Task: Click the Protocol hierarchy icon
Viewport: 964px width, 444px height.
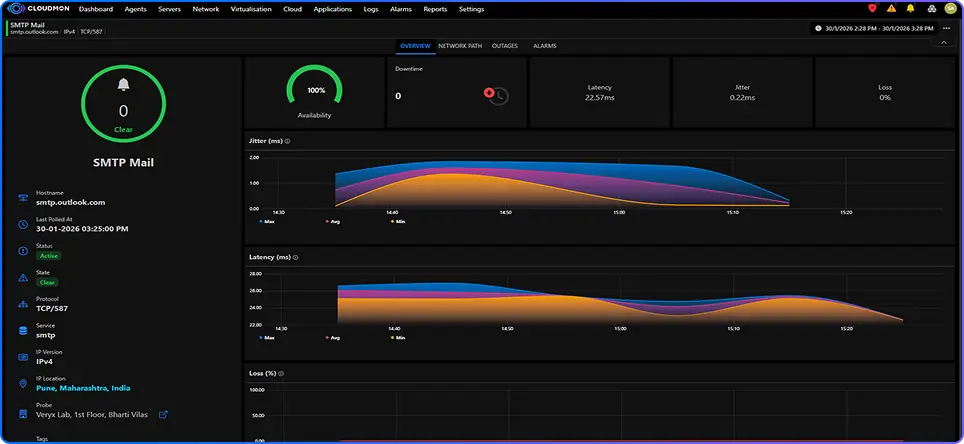Action: click(23, 304)
